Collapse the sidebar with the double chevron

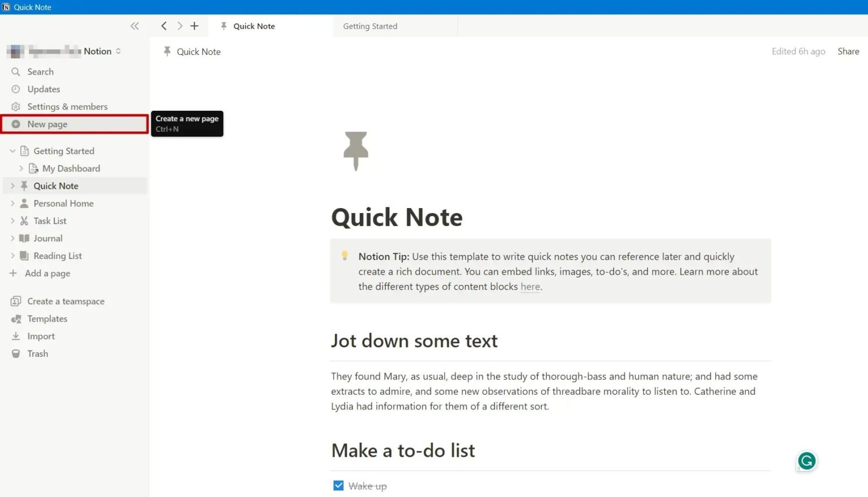[134, 25]
